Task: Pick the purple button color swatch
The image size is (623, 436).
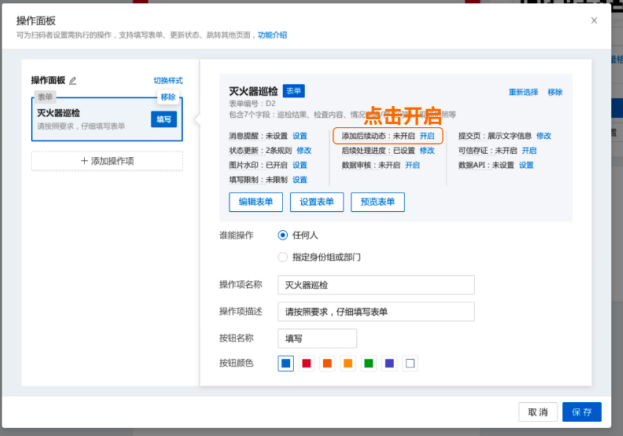Action: pos(389,363)
